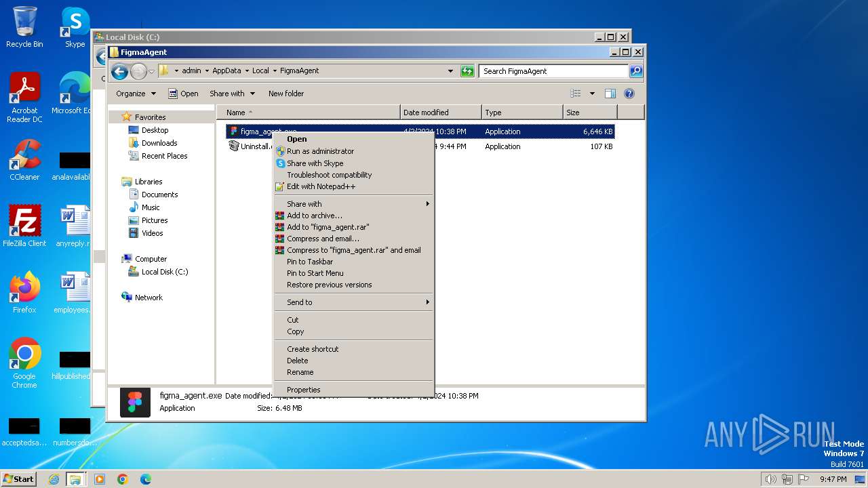Choose Cut from context menu
Viewport: 868px width, 488px height.
coord(353,320)
